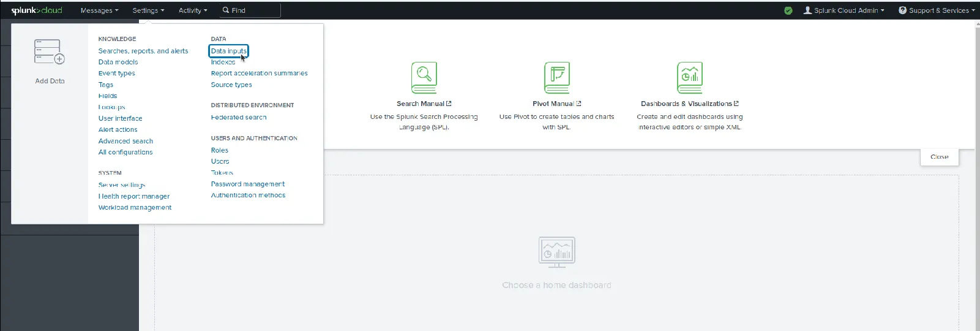Open Alert actions settings
Screen dimensions: 980x331
(118, 129)
